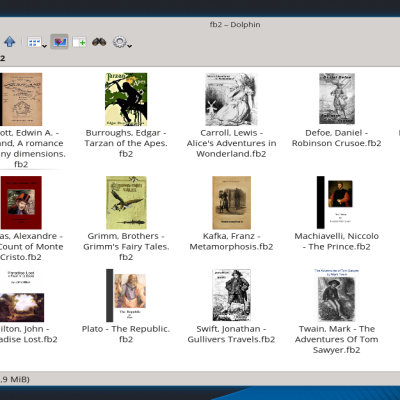Select the Tom Sawyer cover thumbnail
This screenshot has width=400, height=400.
(337, 295)
